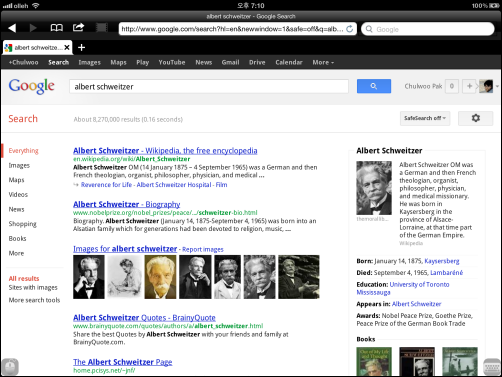Image resolution: width=502 pixels, height=377 pixels.
Task: Open account dropdown arrow beside avatar
Action: pos(497,86)
